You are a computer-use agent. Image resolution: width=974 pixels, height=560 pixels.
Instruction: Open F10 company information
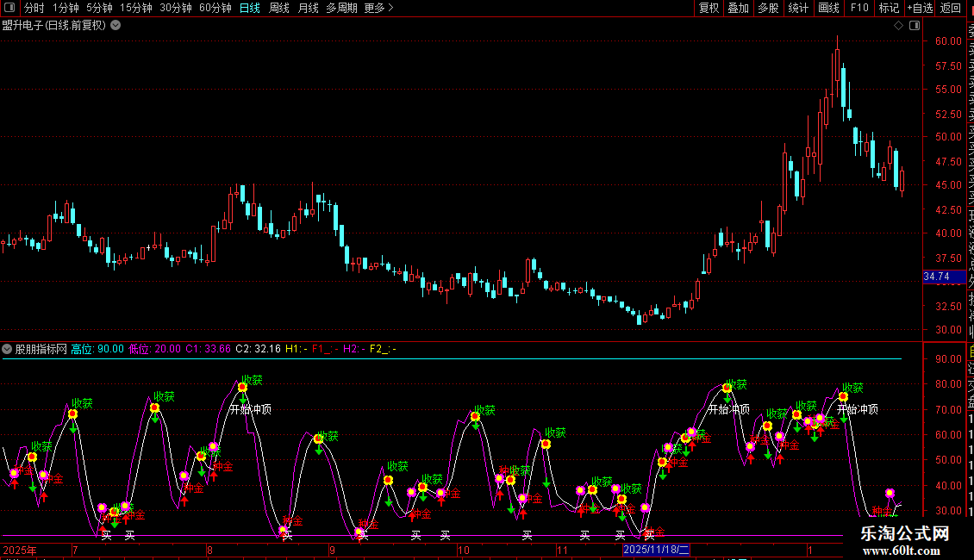point(859,8)
